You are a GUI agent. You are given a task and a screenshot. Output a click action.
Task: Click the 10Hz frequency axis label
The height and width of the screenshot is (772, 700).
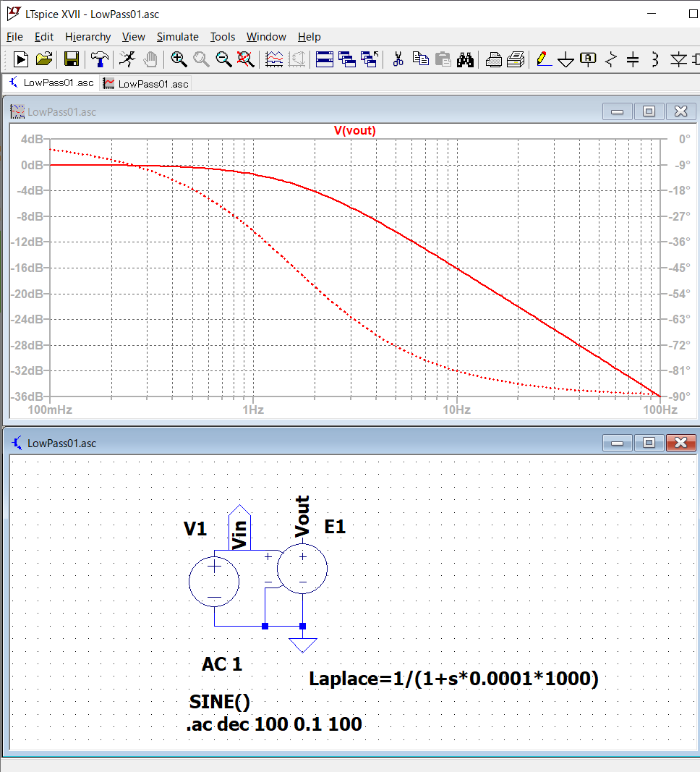[456, 410]
